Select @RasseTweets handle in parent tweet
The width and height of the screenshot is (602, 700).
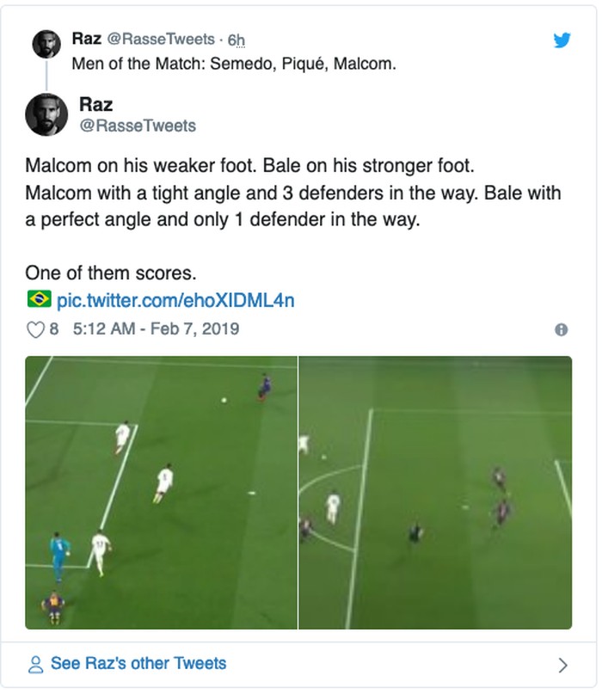162,40
